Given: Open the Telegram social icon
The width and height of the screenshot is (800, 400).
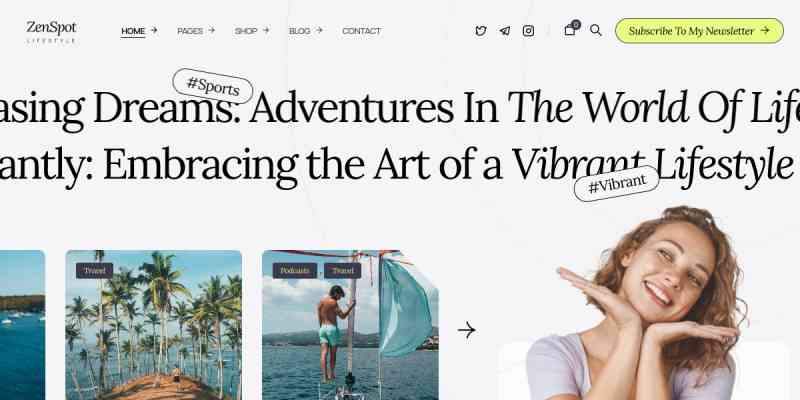Looking at the screenshot, I should tap(505, 31).
